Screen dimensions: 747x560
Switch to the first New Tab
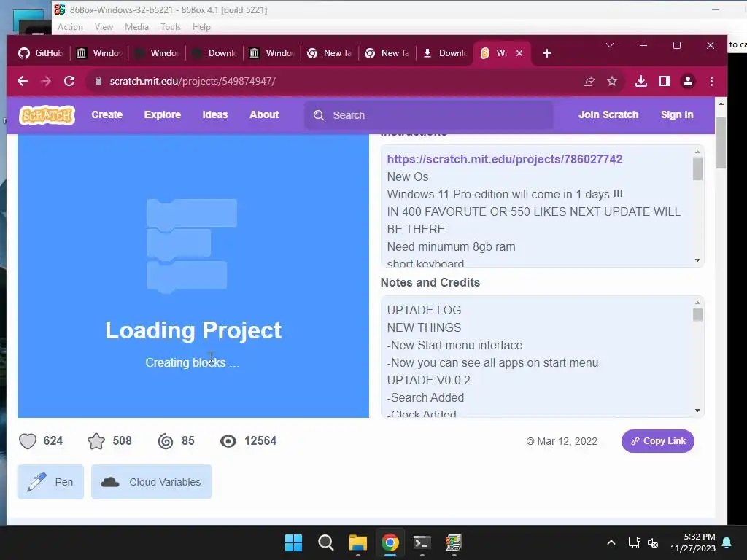click(330, 53)
